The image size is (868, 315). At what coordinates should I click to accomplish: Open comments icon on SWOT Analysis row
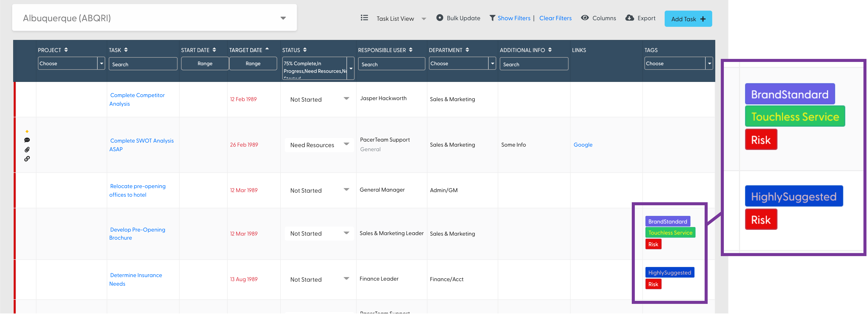point(27,140)
